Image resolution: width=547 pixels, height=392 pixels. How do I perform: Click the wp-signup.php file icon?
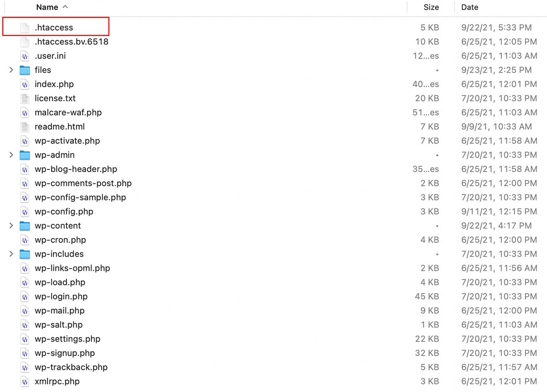point(25,352)
